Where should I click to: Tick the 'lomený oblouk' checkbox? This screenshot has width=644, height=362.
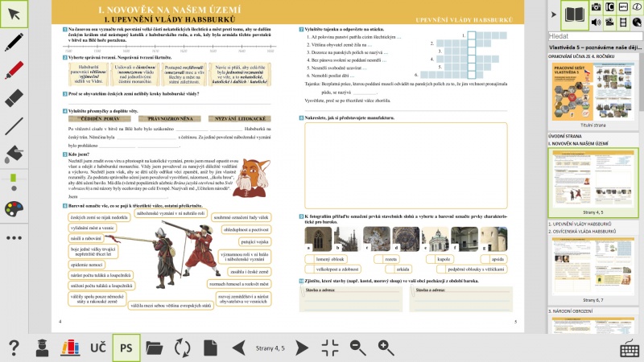tap(309, 259)
